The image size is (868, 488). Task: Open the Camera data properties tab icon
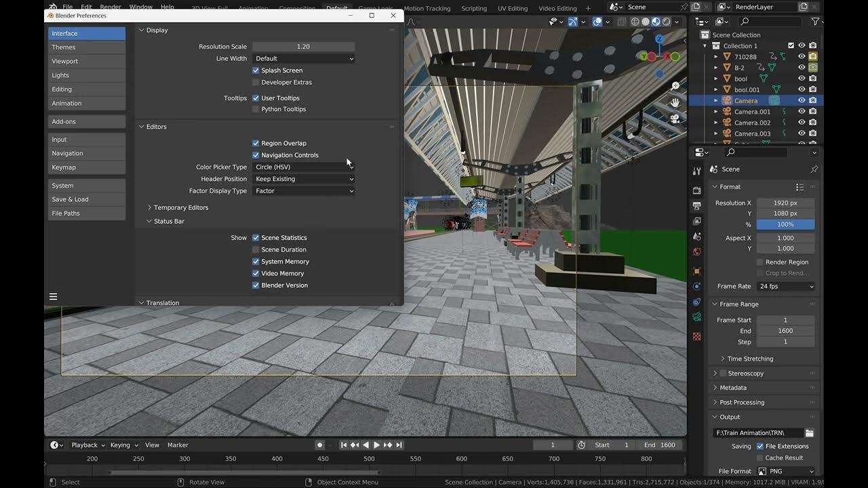coord(696,317)
